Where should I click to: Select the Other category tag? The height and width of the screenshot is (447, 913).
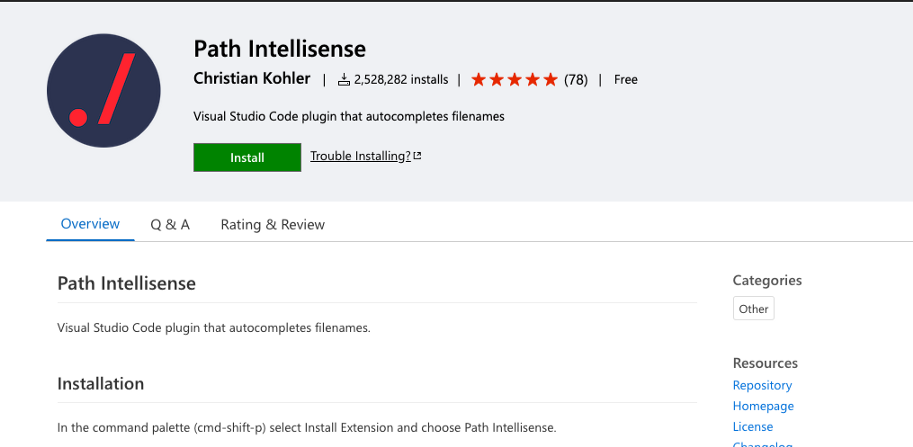coord(753,309)
